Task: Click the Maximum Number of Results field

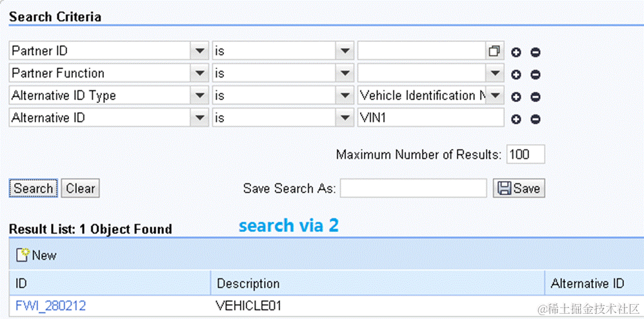Action: coord(526,154)
